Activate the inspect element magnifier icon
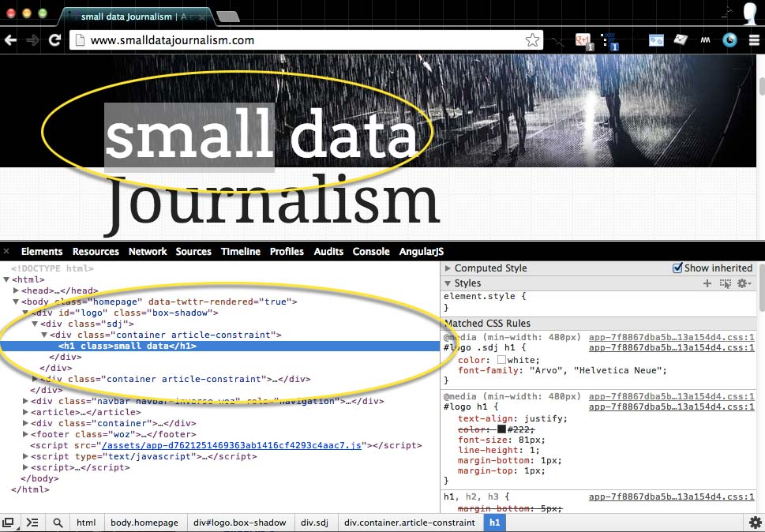Image resolution: width=765 pixels, height=532 pixels. pos(58,523)
